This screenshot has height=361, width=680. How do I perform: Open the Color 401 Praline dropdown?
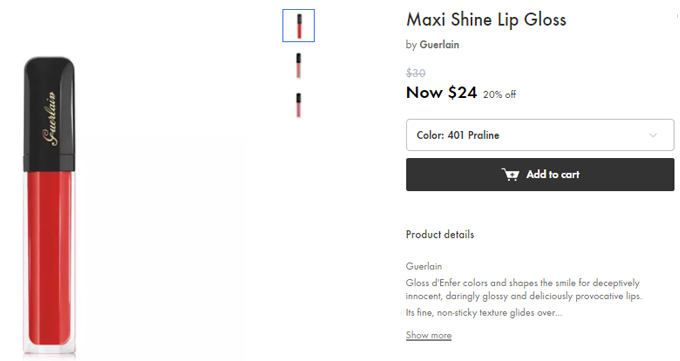pos(540,135)
